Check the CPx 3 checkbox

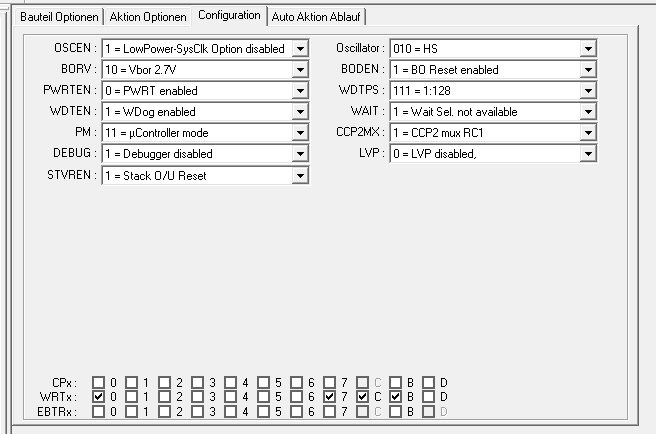tap(197, 382)
